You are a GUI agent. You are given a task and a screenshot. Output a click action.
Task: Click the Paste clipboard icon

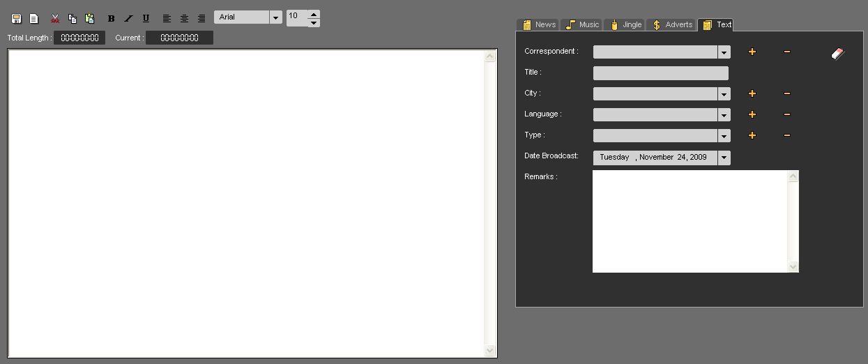[89, 19]
